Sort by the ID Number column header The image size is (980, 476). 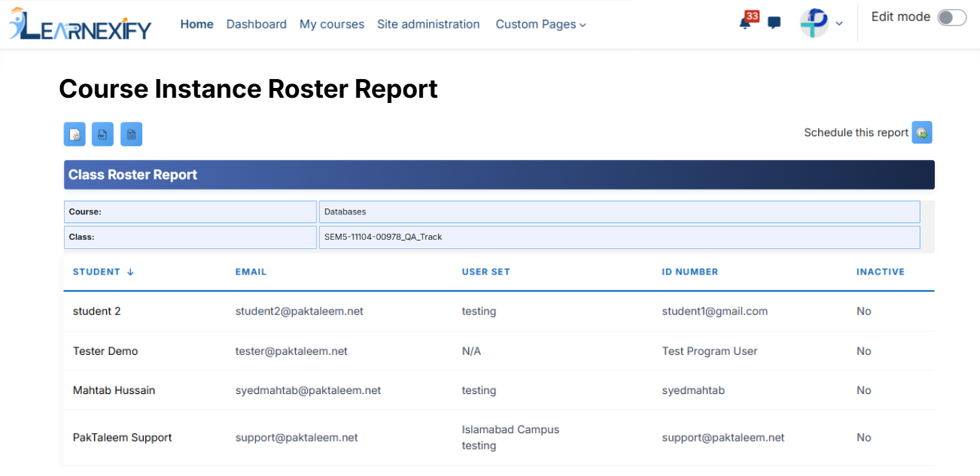[689, 272]
